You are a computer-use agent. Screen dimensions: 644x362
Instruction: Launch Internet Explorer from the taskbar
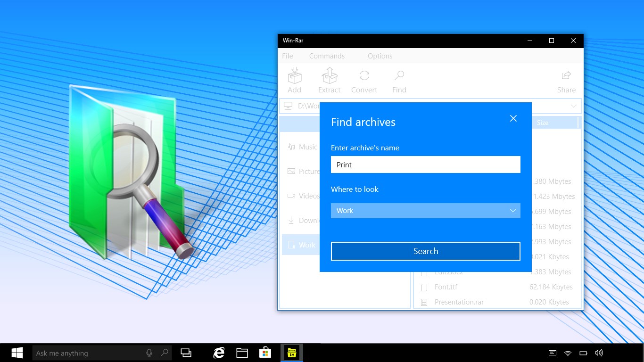coord(219,353)
